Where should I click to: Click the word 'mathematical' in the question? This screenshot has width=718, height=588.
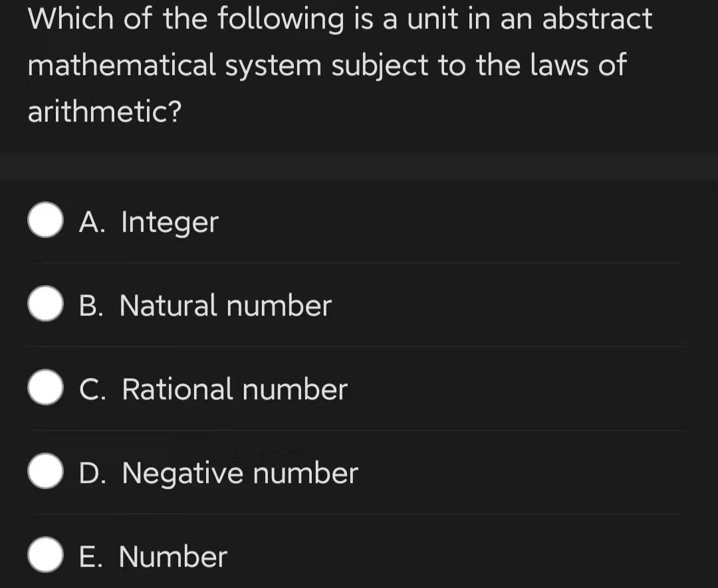pyautogui.click(x=122, y=65)
